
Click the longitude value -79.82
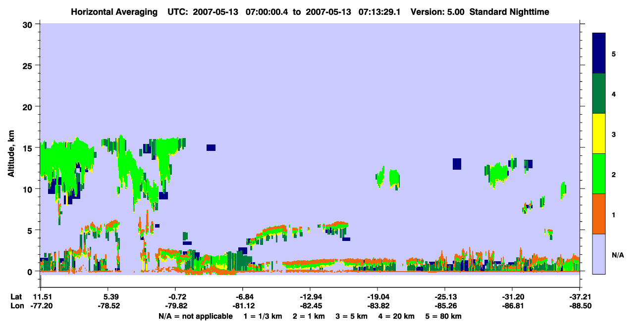(176, 306)
